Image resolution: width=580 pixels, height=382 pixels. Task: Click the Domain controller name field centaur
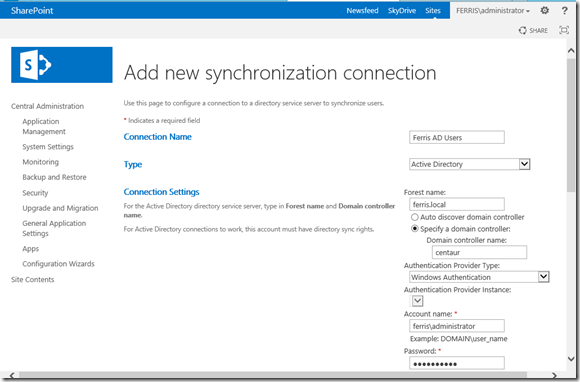(x=479, y=253)
